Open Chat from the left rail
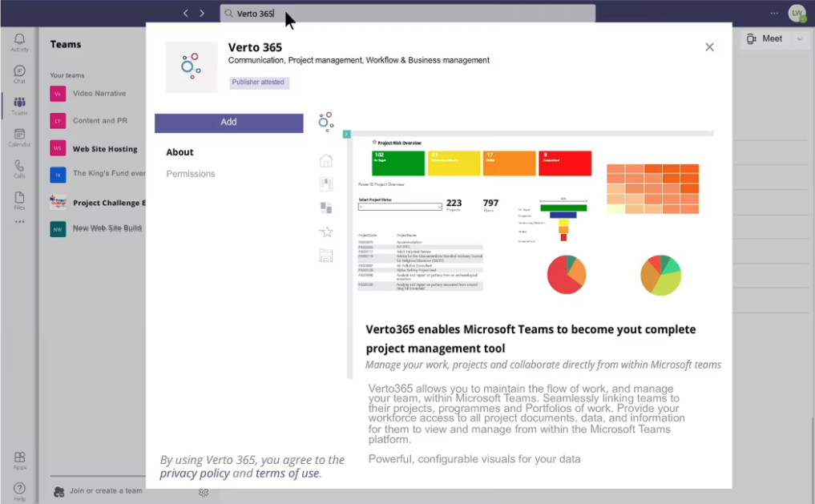This screenshot has height=504, width=815. tap(19, 72)
